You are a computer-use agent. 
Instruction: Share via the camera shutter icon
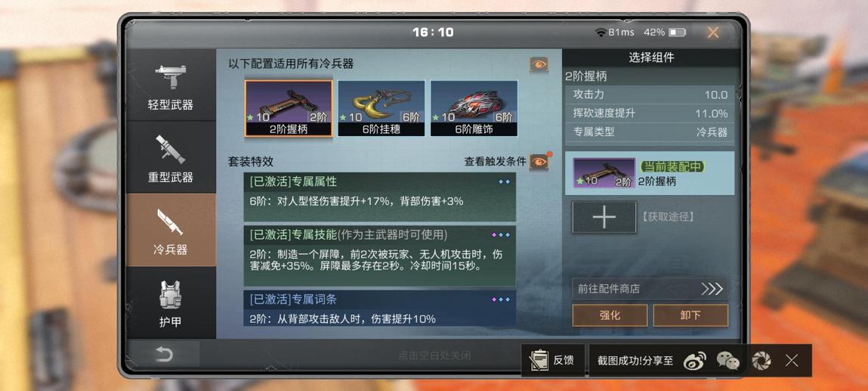[761, 361]
